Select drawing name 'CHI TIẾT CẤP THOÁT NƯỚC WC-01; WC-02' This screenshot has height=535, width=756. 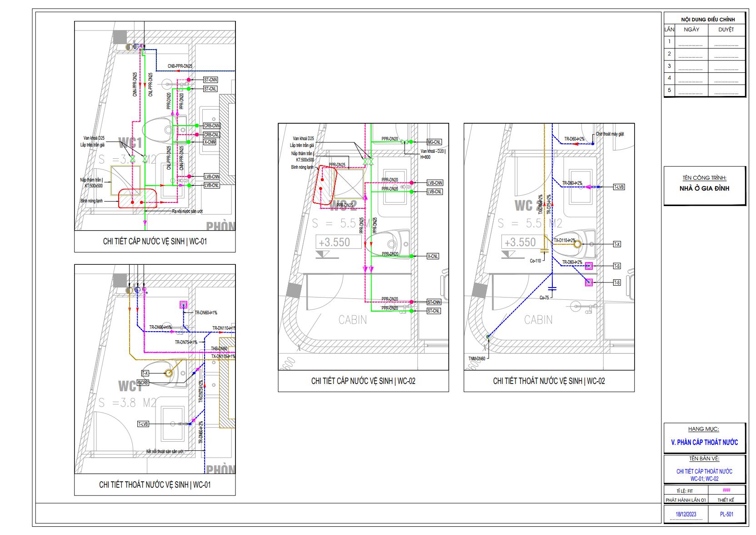click(704, 475)
